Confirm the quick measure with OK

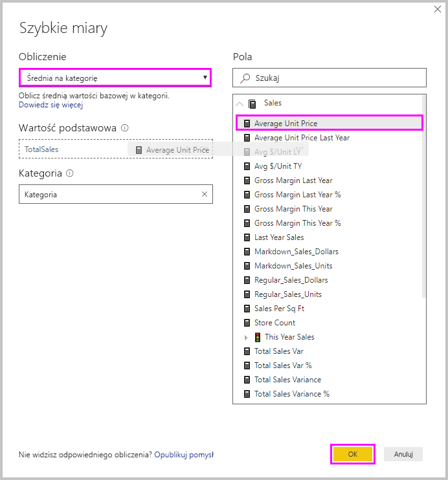coord(353,454)
